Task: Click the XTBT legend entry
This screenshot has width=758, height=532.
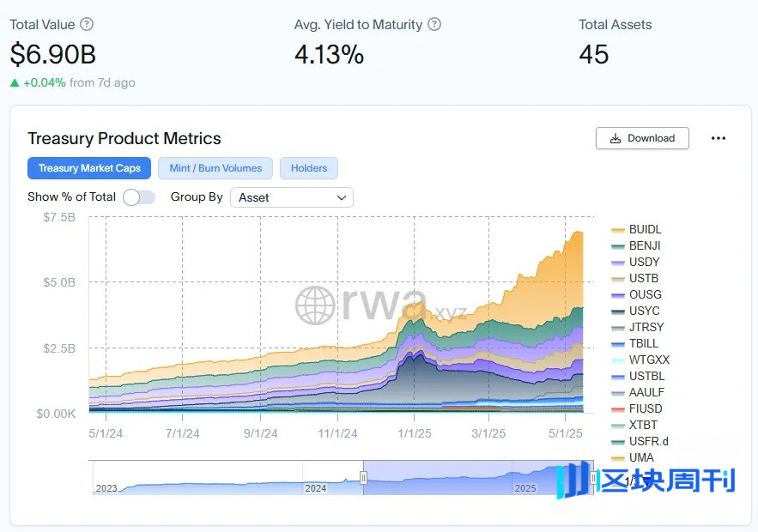Action: point(634,426)
